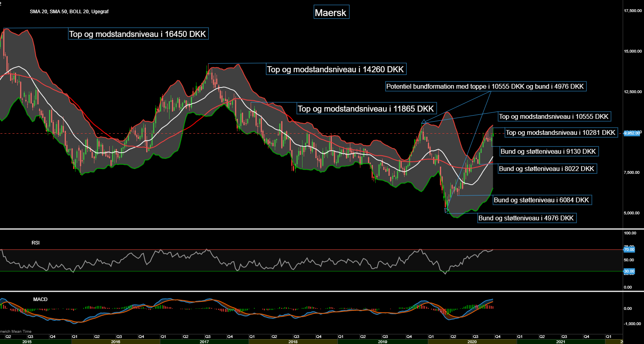Image resolution: width=644 pixels, height=344 pixels.
Task: Click the 2019 year label on time axis
Action: click(x=382, y=342)
